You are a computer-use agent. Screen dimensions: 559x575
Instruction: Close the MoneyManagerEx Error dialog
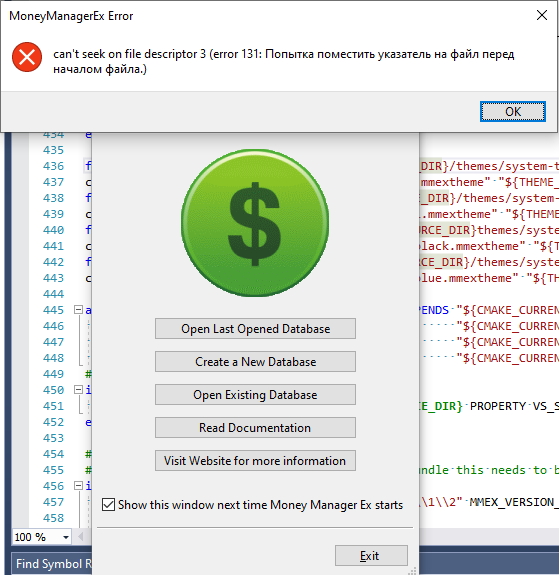[x=542, y=15]
